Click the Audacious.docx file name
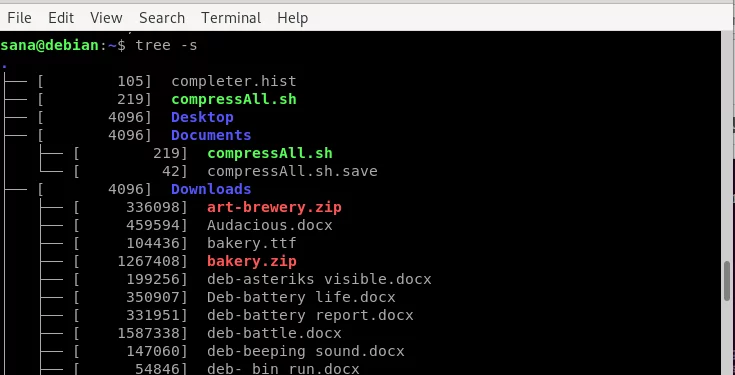Image resolution: width=735 pixels, height=375 pixels. point(270,225)
